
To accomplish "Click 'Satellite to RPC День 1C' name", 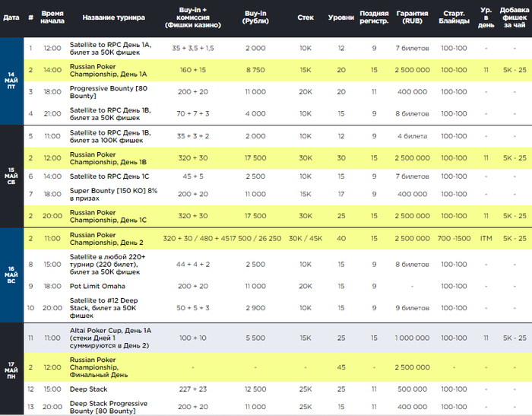I will pos(109,176).
